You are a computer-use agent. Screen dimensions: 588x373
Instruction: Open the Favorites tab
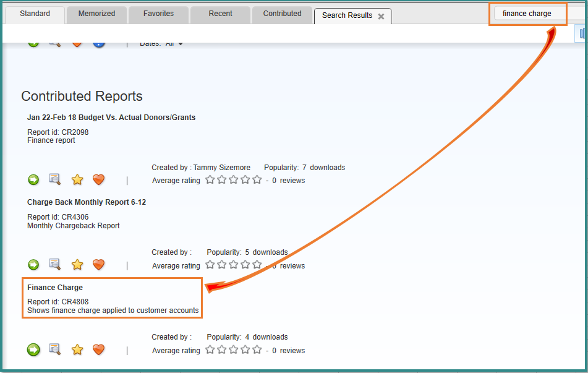(x=159, y=14)
